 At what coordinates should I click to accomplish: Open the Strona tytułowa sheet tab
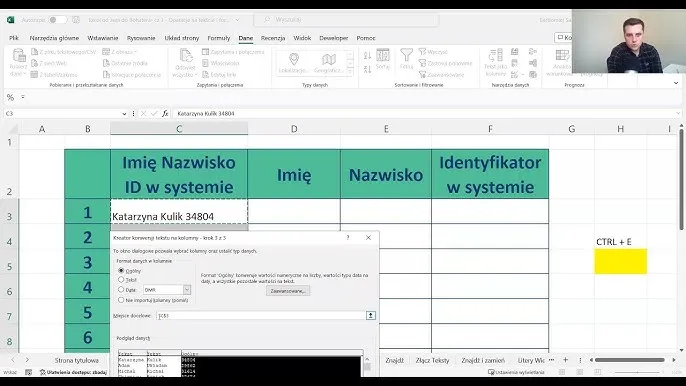(x=77, y=360)
